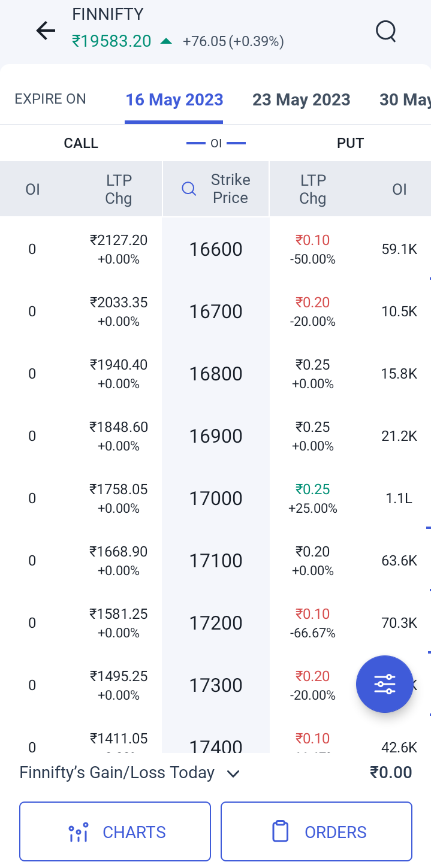Tap put LTP ₹0.25 for 17000 strike
The image size is (431, 868).
tap(312, 490)
